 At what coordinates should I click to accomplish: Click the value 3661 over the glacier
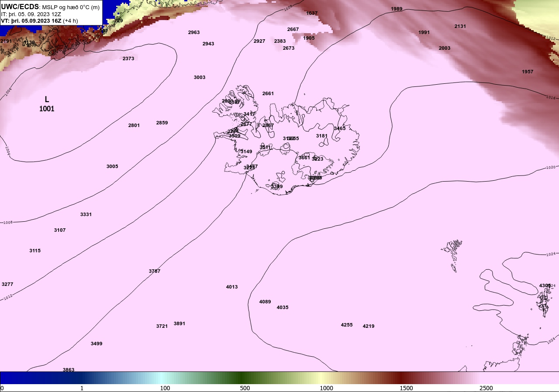pos(304,158)
